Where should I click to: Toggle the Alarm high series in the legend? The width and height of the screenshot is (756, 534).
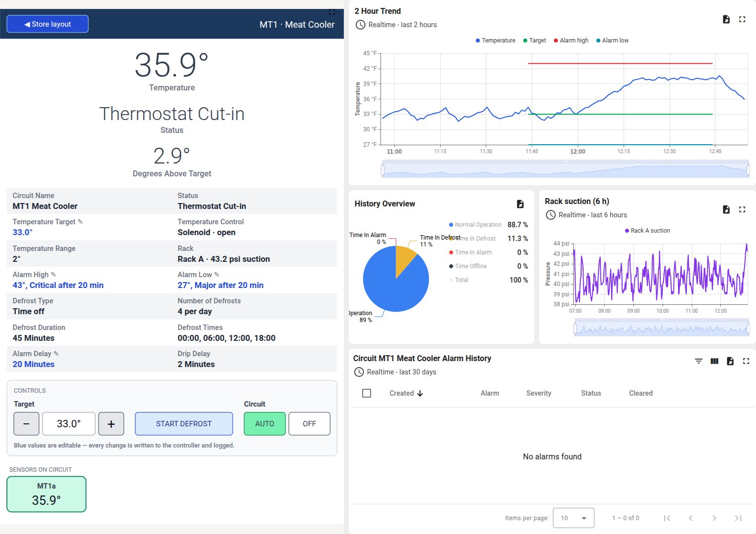click(x=571, y=41)
